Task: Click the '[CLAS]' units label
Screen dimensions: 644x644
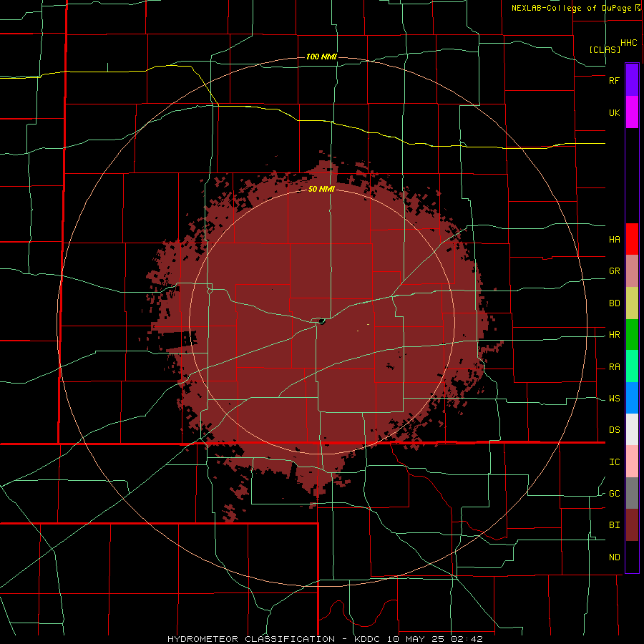Action: (605, 49)
